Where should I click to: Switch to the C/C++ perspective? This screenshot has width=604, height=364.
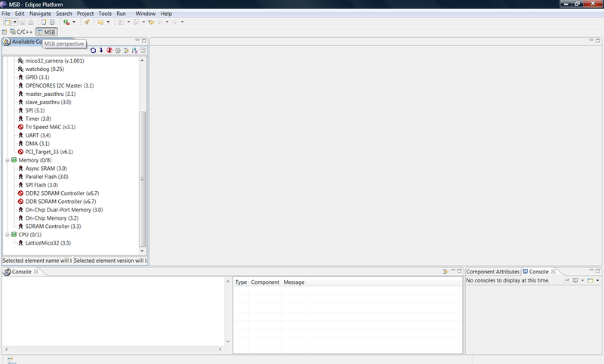click(21, 32)
